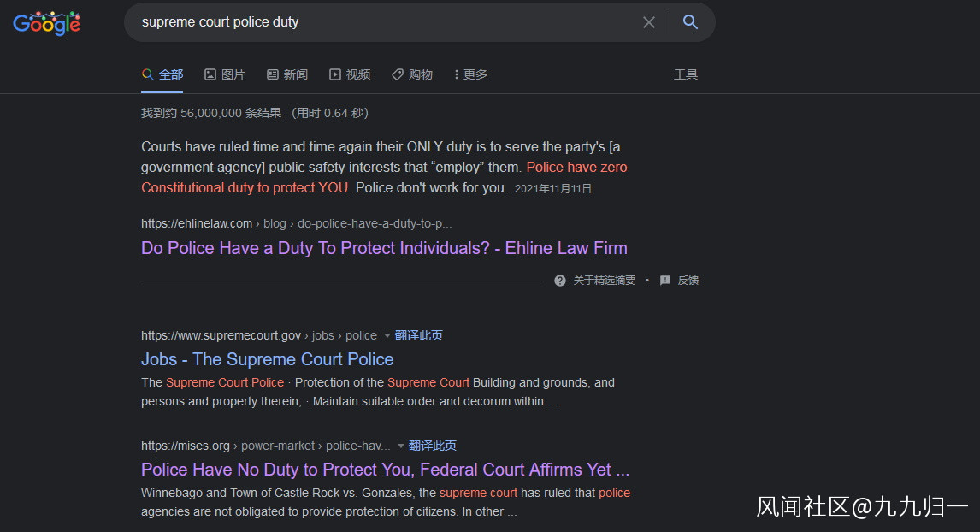Click 翻译此页 for the mises.org result
The height and width of the screenshot is (532, 980).
pos(433,446)
